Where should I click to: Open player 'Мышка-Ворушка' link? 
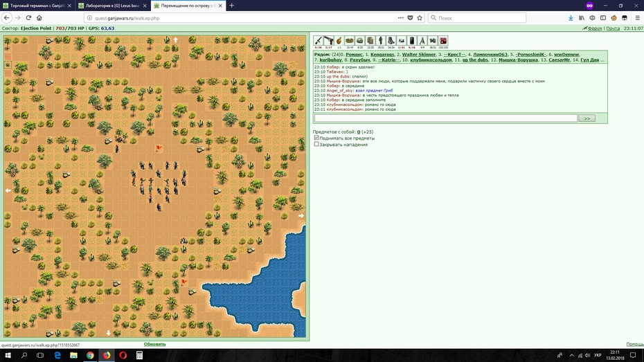pyautogui.click(x=518, y=60)
